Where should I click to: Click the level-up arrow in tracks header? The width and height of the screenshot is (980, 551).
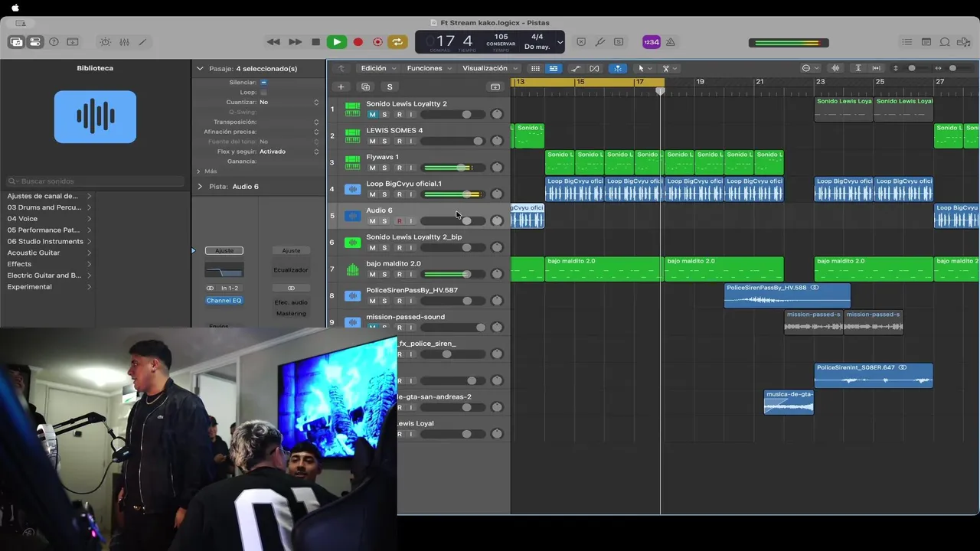coord(341,68)
